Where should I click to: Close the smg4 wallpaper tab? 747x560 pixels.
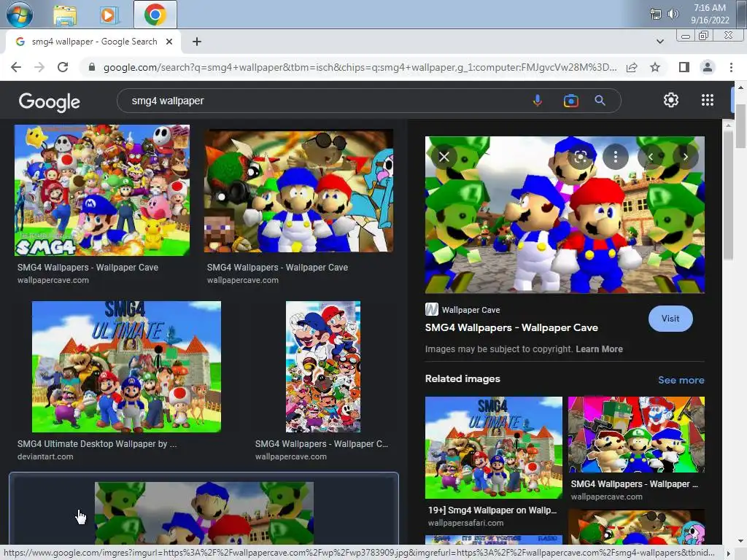point(169,42)
